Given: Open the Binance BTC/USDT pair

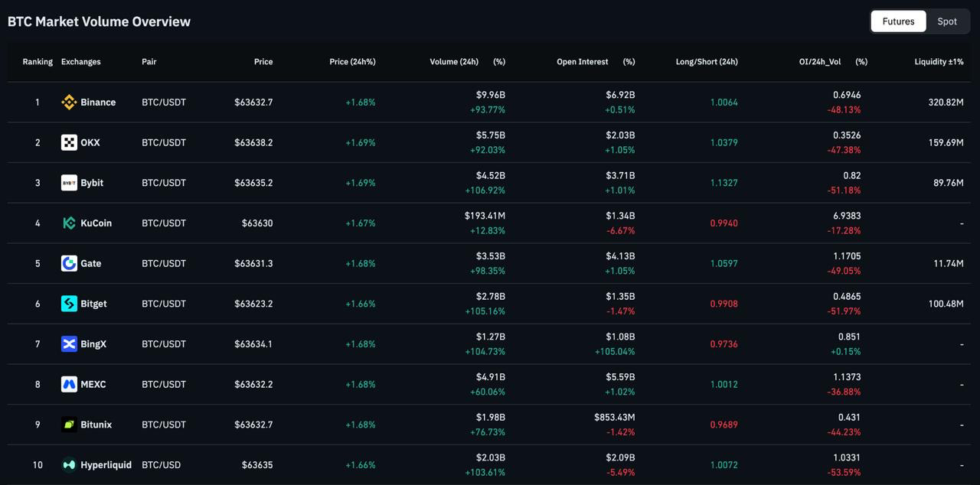Looking at the screenshot, I should point(164,103).
